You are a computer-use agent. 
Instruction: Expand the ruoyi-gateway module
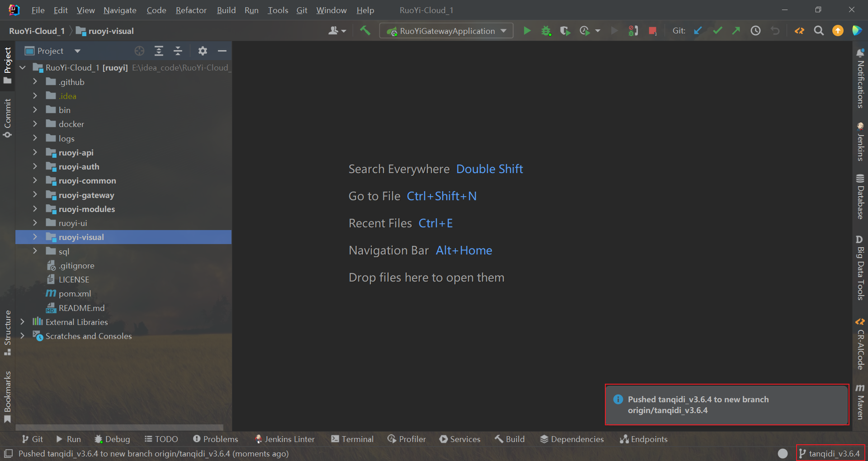pyautogui.click(x=35, y=195)
